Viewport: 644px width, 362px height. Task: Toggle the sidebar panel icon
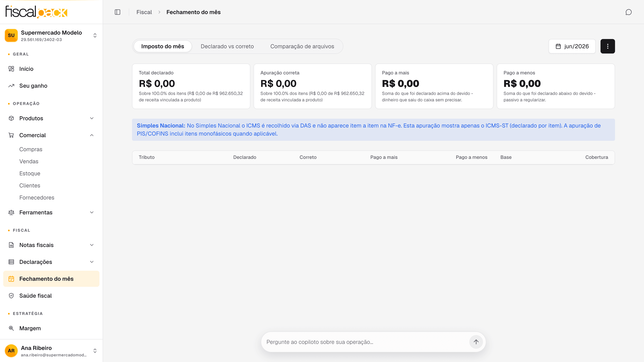[118, 12]
